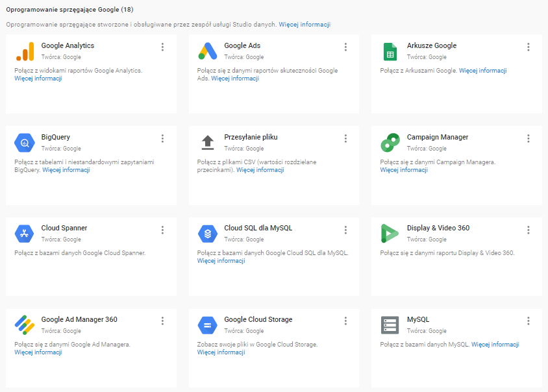Click the MySQL database icon
Image resolution: width=548 pixels, height=392 pixels.
click(x=390, y=325)
